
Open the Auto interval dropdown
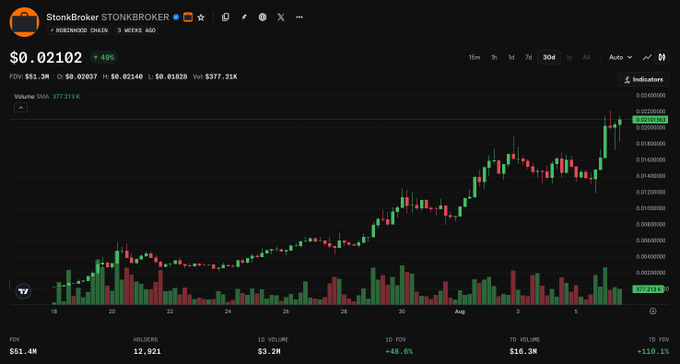coord(621,57)
